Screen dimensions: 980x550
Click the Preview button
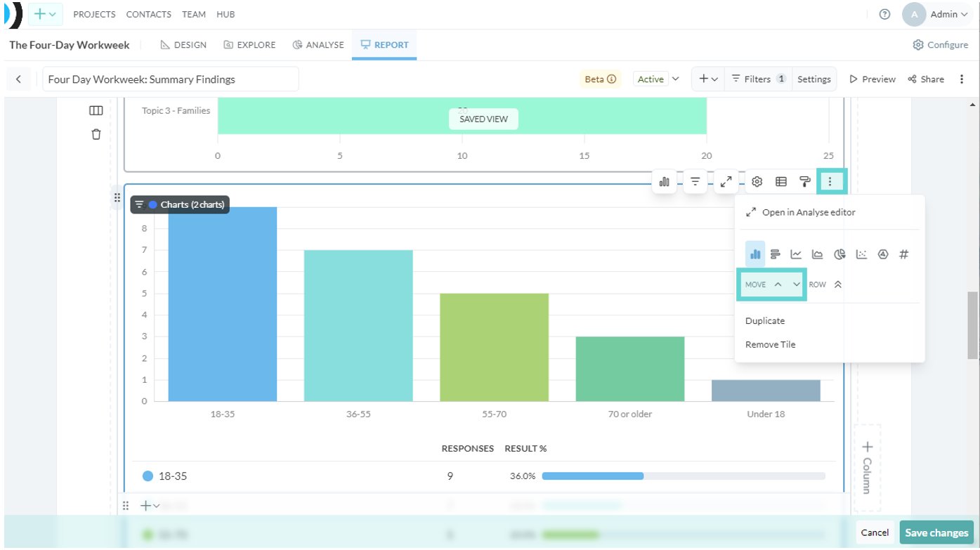tap(873, 79)
